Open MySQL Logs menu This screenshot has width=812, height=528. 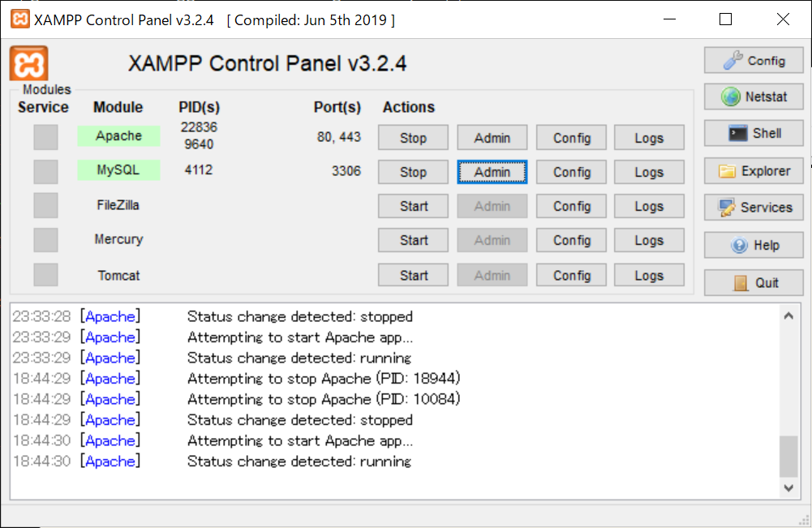[x=649, y=172]
